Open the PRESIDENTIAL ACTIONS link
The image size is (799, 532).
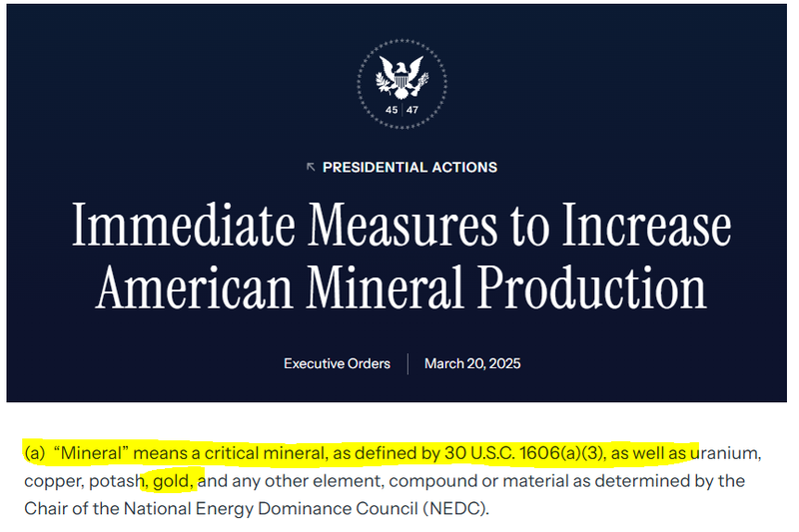point(409,168)
